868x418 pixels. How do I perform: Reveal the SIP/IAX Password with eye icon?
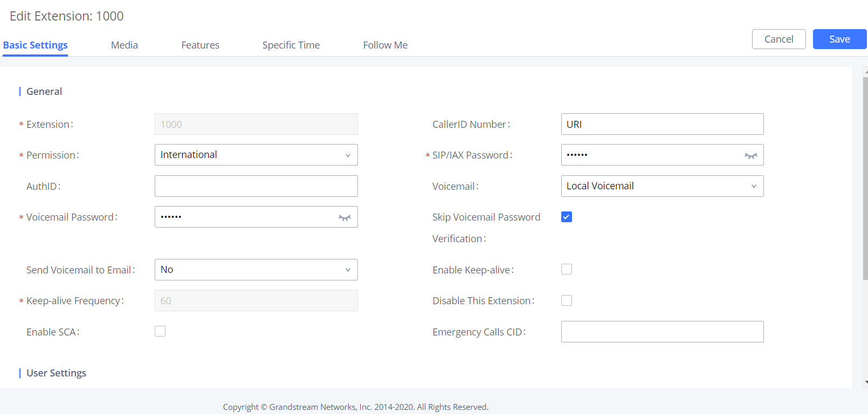tap(751, 155)
